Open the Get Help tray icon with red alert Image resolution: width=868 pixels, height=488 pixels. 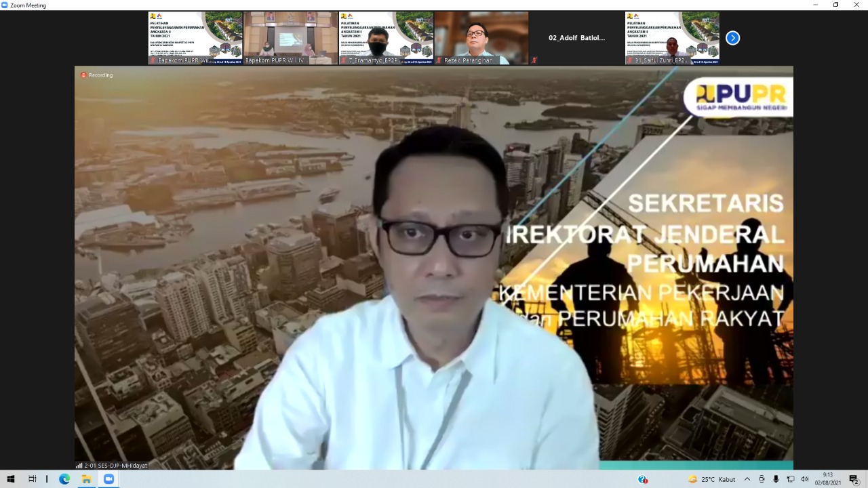coord(643,479)
